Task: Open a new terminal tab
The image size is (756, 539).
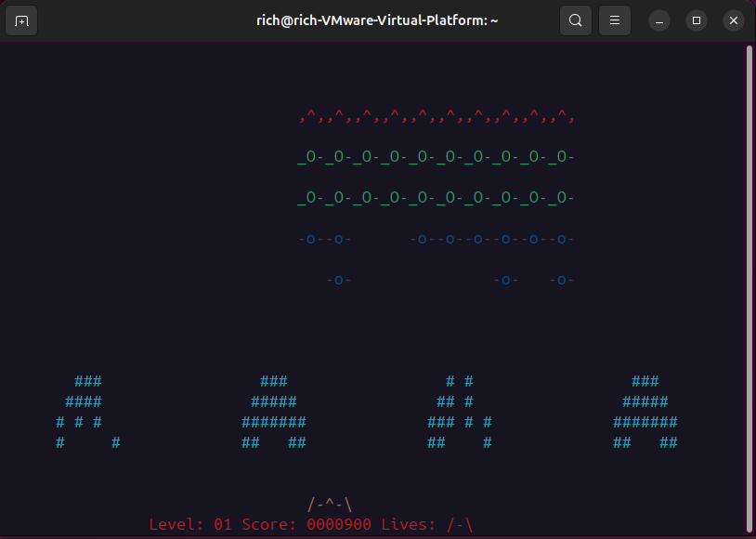Action: point(22,20)
